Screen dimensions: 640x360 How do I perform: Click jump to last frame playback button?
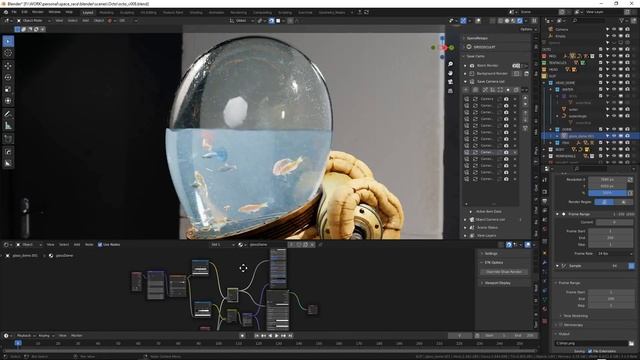coord(290,336)
